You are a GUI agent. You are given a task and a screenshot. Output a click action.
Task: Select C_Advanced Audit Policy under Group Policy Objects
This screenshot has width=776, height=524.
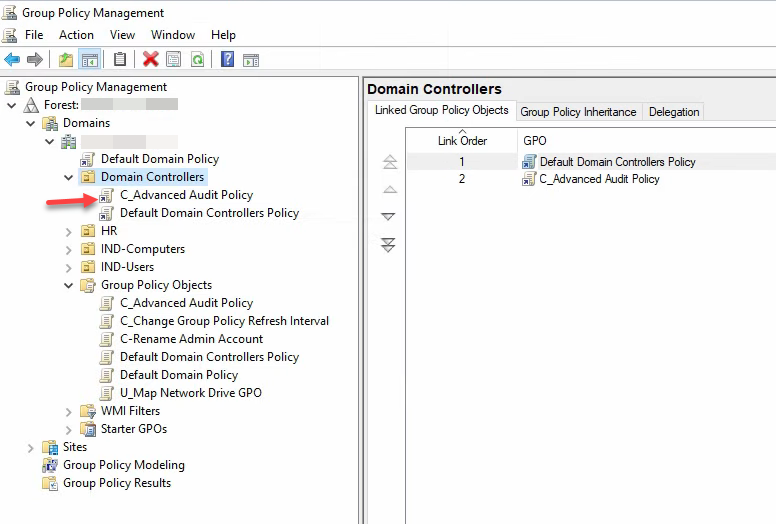[x=187, y=303]
